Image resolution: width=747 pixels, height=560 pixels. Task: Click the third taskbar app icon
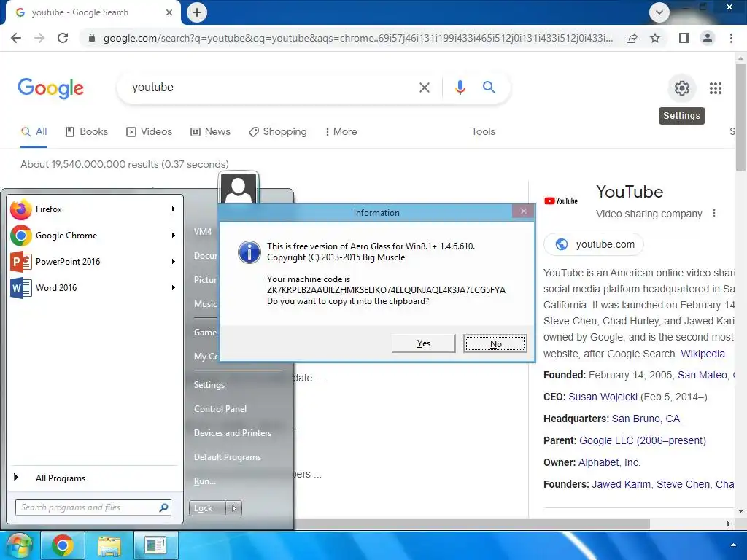[x=156, y=545]
